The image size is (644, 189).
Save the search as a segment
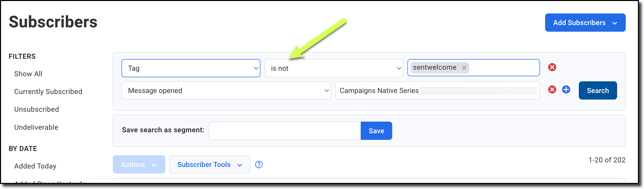(376, 131)
